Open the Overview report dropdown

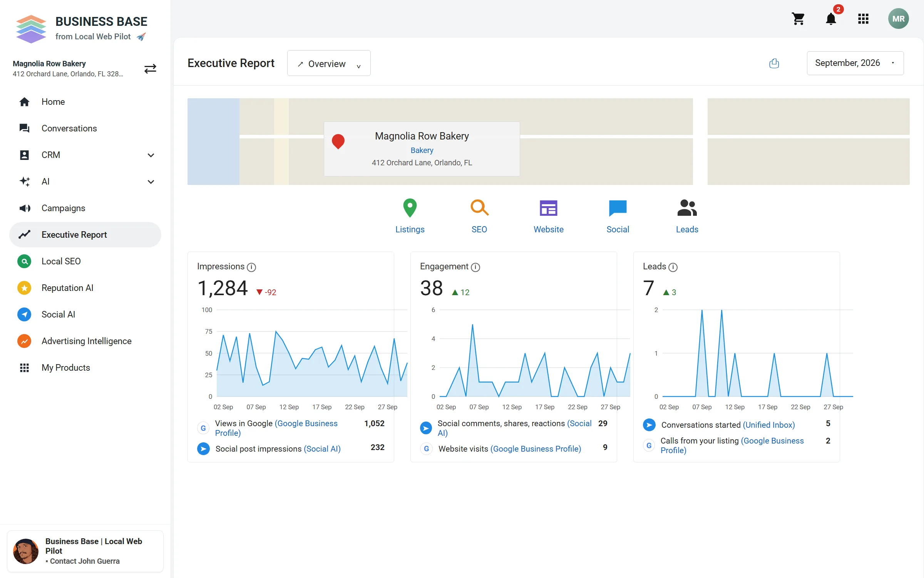[329, 63]
